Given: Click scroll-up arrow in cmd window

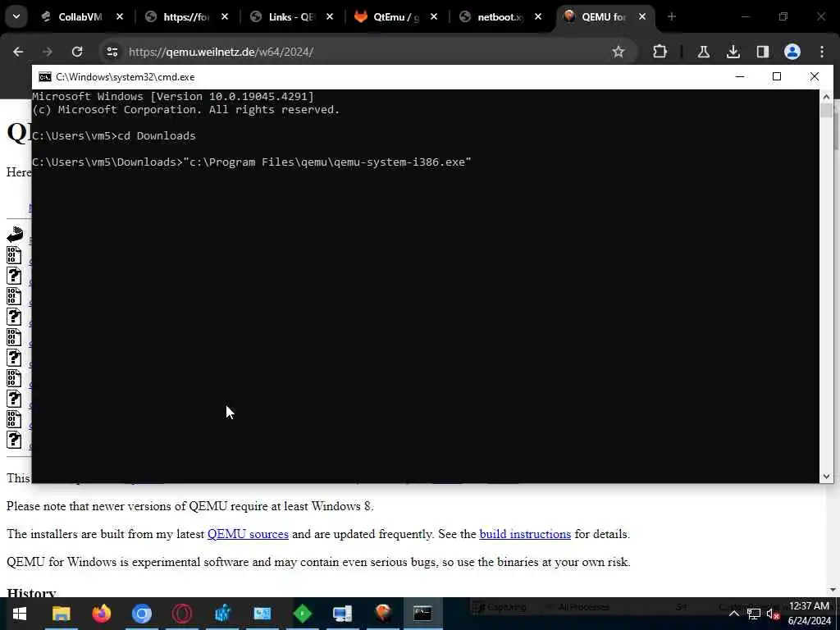Looking at the screenshot, I should [826, 97].
